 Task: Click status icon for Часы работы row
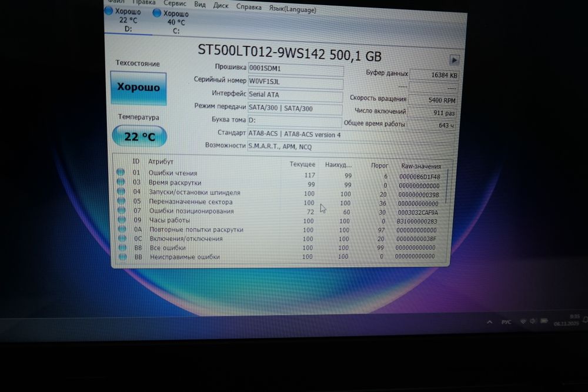click(x=122, y=220)
